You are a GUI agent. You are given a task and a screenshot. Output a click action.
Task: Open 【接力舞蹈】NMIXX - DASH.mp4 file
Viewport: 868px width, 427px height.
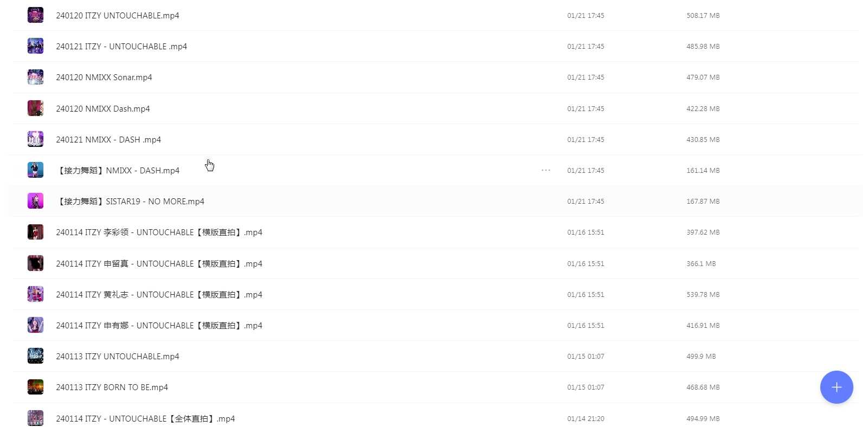click(x=118, y=171)
